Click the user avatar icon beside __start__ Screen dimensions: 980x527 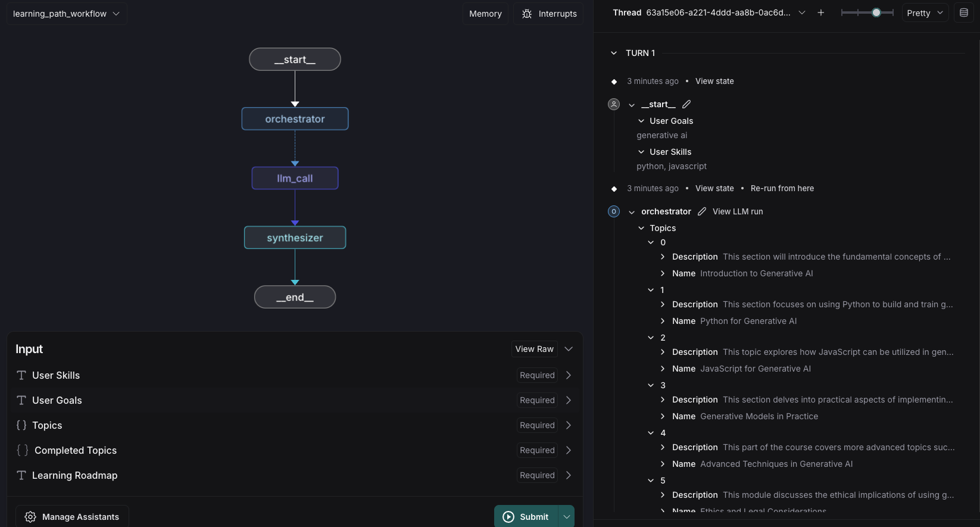click(x=614, y=104)
